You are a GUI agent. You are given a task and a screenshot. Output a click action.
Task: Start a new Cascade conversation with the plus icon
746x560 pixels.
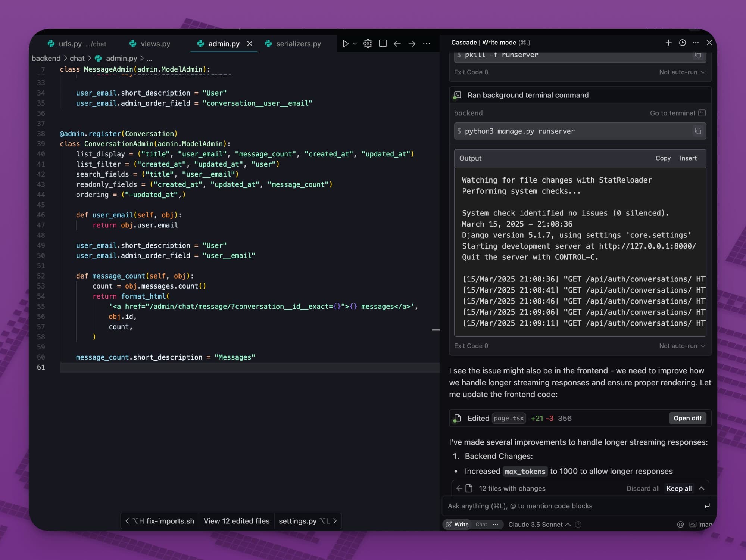(668, 43)
